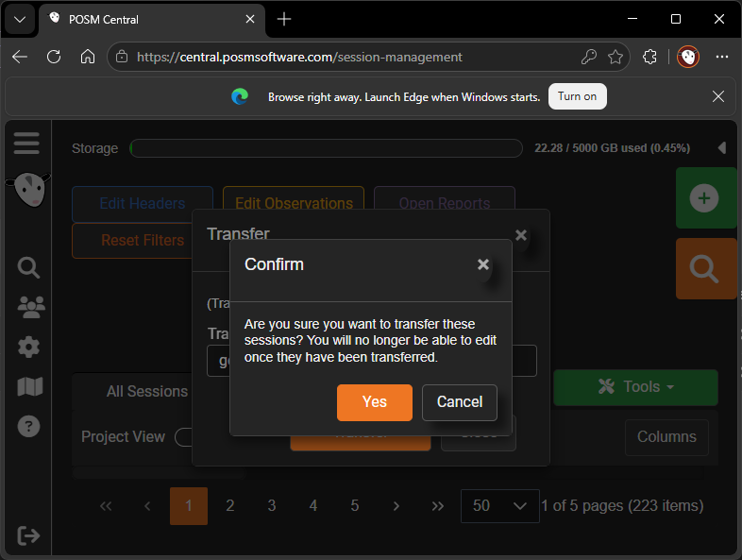Open browser settings and more menu
The image size is (742, 560).
(x=722, y=57)
